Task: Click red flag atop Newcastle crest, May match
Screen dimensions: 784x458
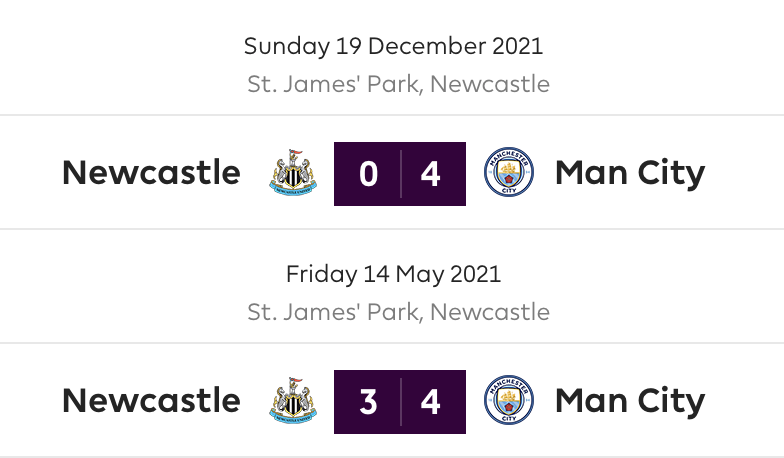Action: tap(297, 381)
